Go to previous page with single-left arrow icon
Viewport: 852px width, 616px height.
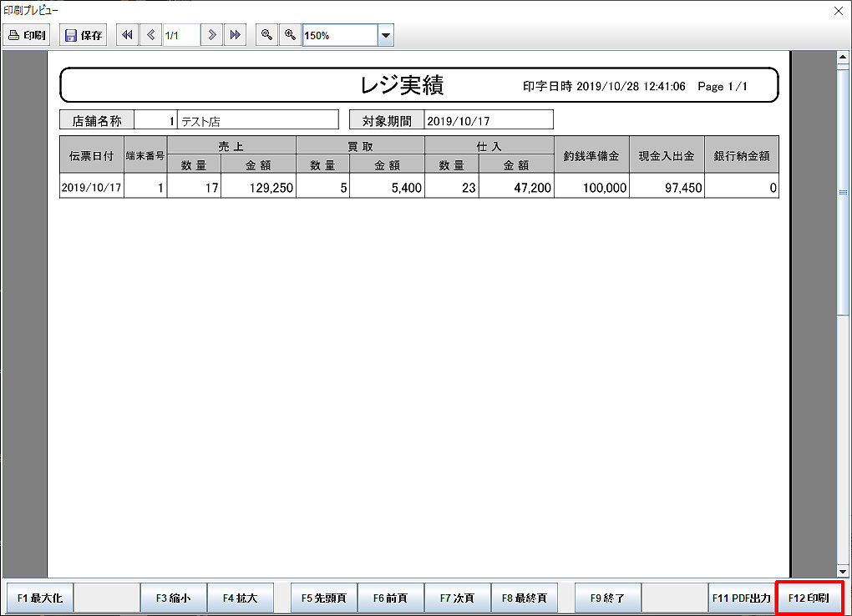(150, 35)
